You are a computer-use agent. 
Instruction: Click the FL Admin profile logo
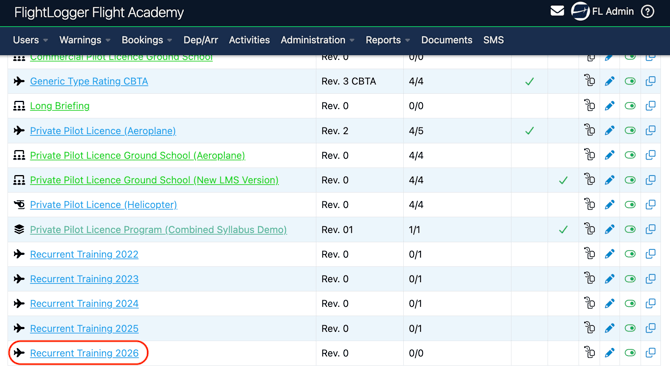[580, 11]
